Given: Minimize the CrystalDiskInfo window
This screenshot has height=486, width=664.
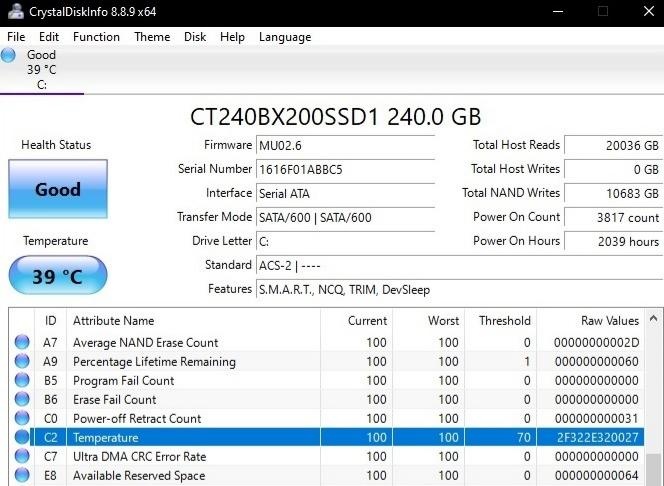Looking at the screenshot, I should point(558,11).
